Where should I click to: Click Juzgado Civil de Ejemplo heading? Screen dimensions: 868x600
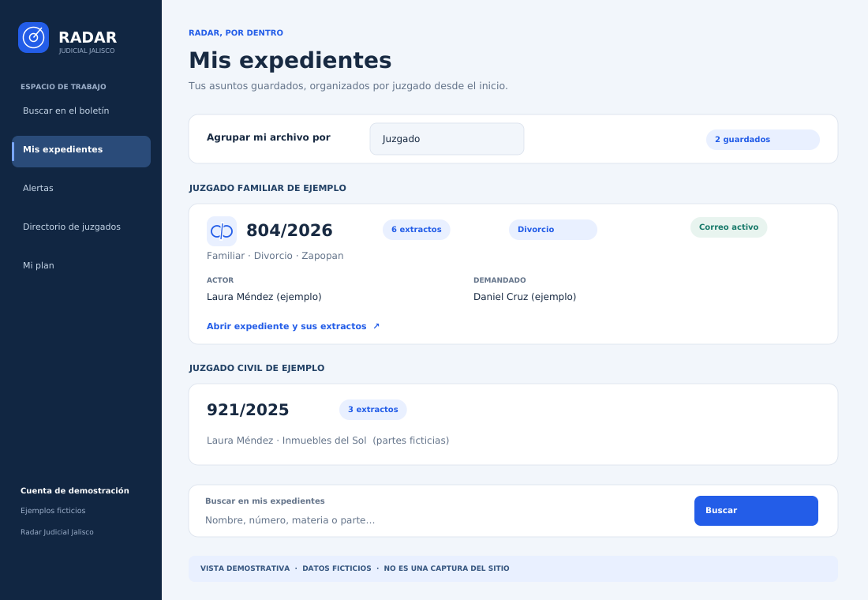click(x=257, y=369)
